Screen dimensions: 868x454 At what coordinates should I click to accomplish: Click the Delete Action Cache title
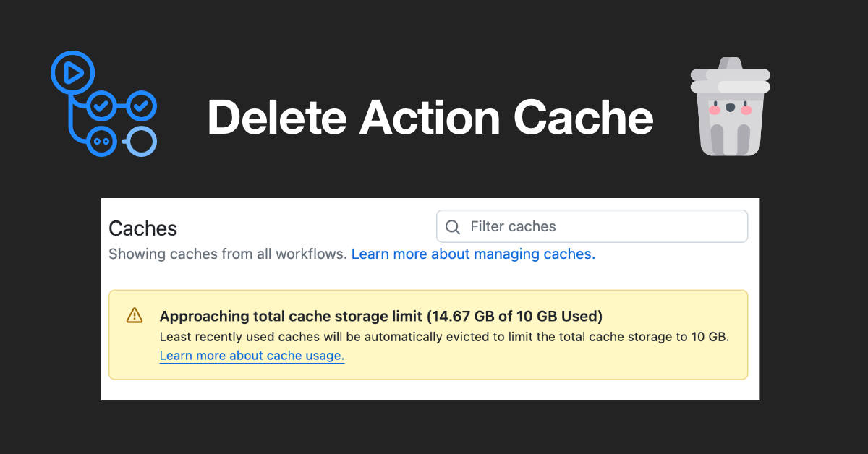430,117
